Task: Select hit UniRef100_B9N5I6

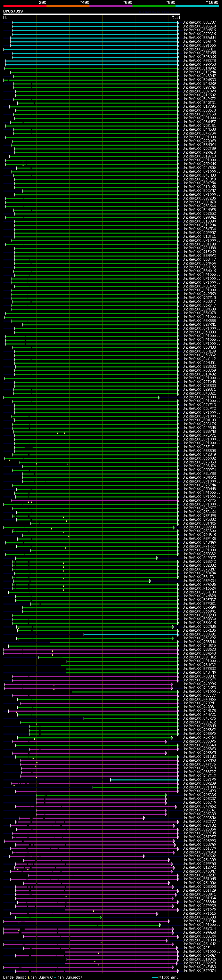Action: [199, 30]
